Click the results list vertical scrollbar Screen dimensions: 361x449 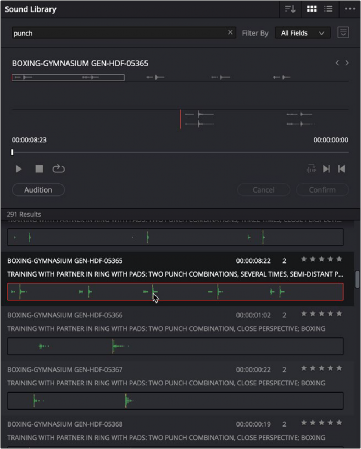357,279
